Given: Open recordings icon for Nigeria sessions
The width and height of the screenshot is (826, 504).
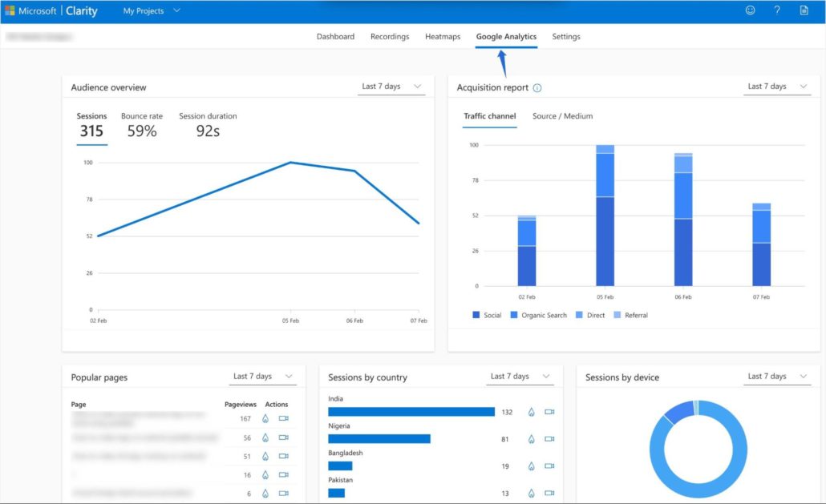Looking at the screenshot, I should 549,439.
